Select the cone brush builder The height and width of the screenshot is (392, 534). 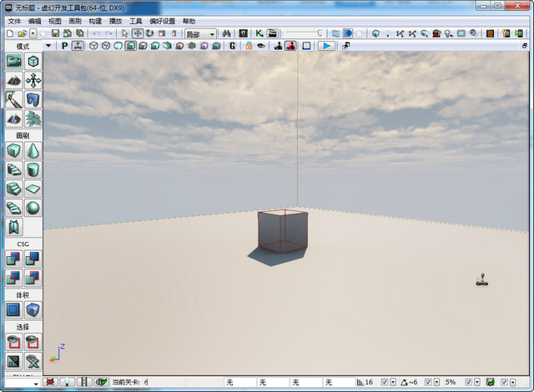click(33, 150)
